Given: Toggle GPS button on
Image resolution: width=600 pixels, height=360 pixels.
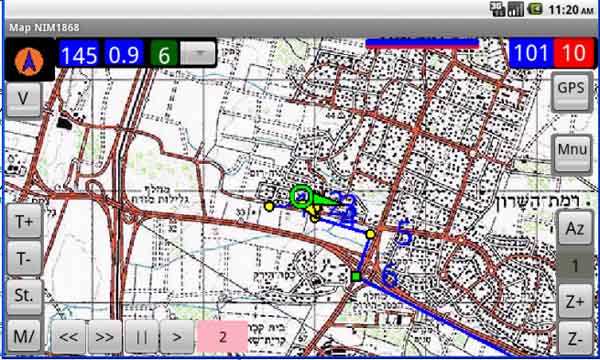Looking at the screenshot, I should [572, 91].
